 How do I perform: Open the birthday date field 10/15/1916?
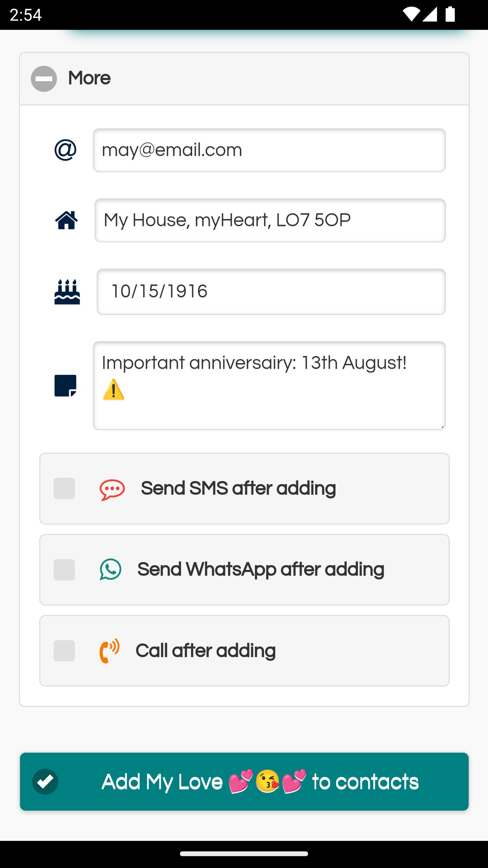[271, 292]
